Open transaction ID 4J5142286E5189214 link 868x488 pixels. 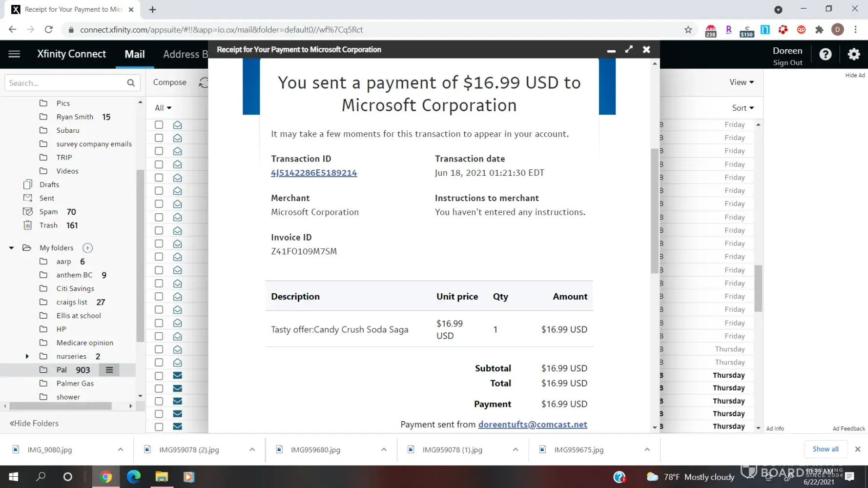pyautogui.click(x=314, y=173)
